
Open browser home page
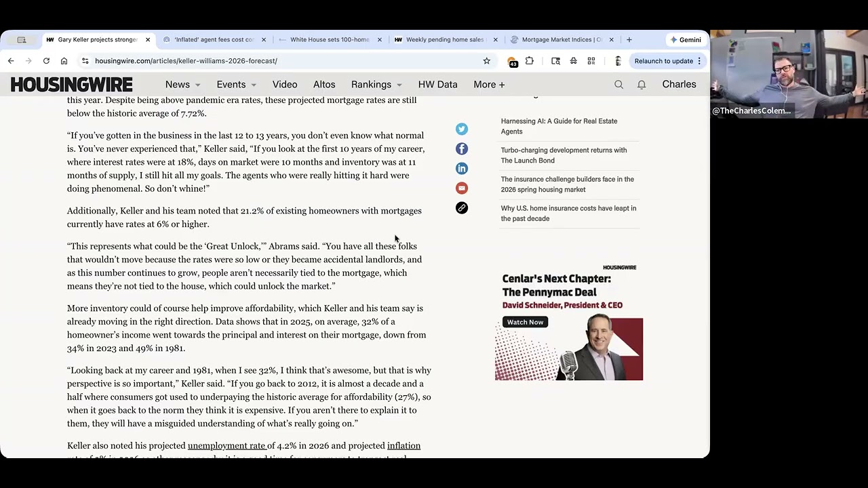64,61
